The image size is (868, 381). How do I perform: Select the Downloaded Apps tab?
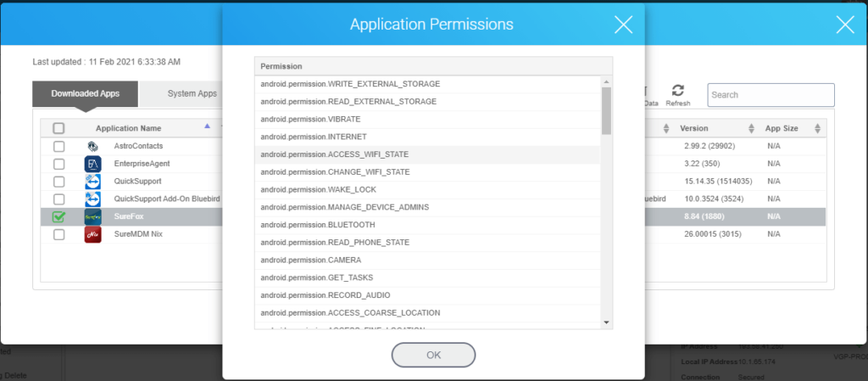coord(86,93)
